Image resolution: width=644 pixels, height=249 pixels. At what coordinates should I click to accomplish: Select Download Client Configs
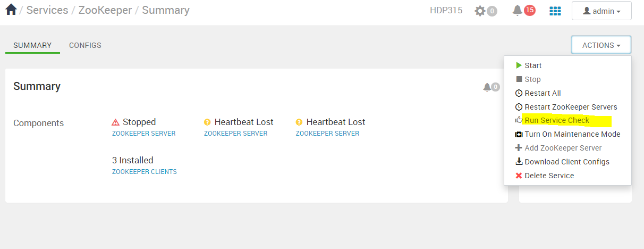click(x=567, y=162)
